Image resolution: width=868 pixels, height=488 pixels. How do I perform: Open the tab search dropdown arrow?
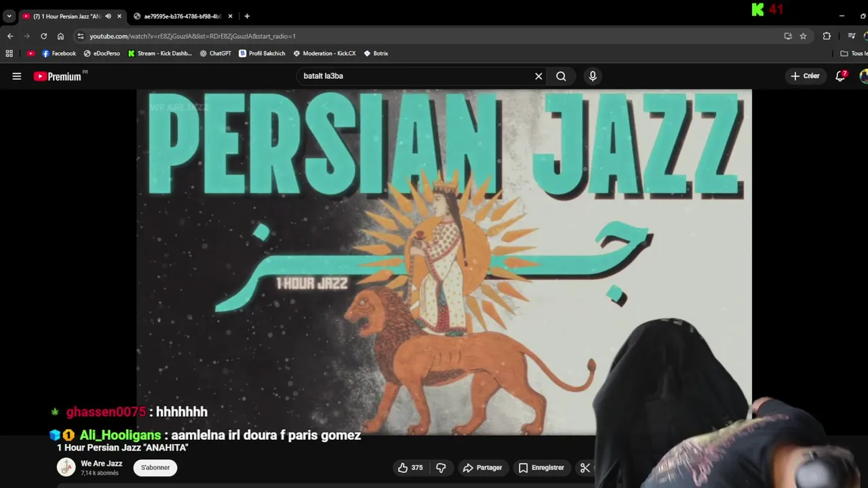tap(9, 16)
